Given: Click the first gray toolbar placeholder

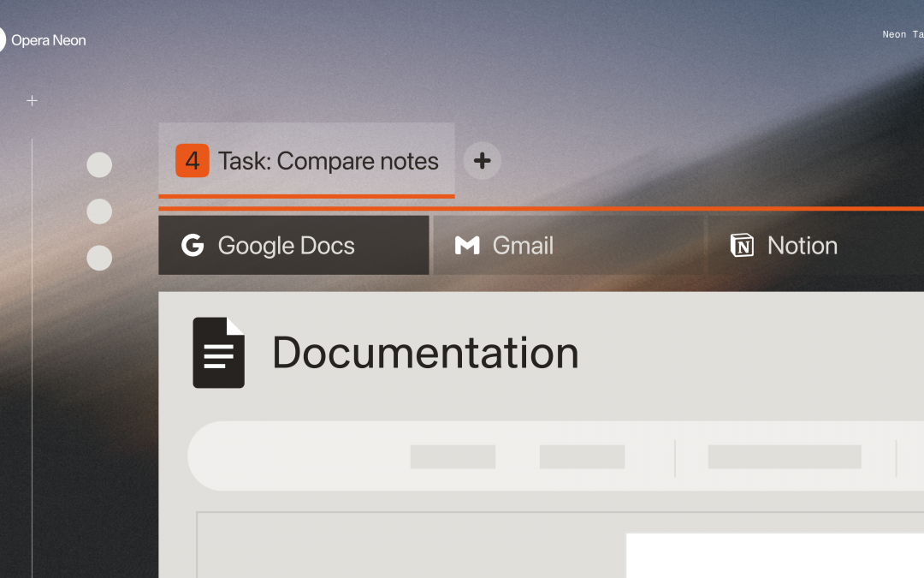Looking at the screenshot, I should pyautogui.click(x=453, y=456).
